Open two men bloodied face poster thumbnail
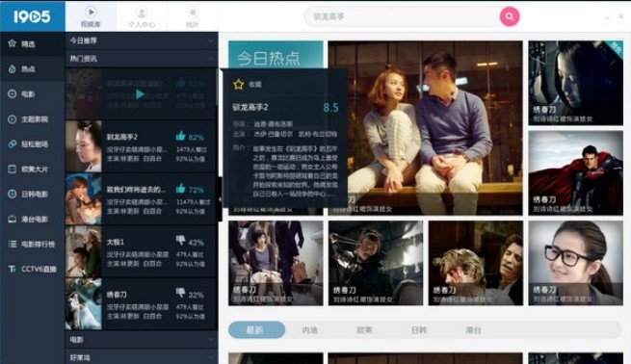Viewport: 631px width, 364px height. 476,263
